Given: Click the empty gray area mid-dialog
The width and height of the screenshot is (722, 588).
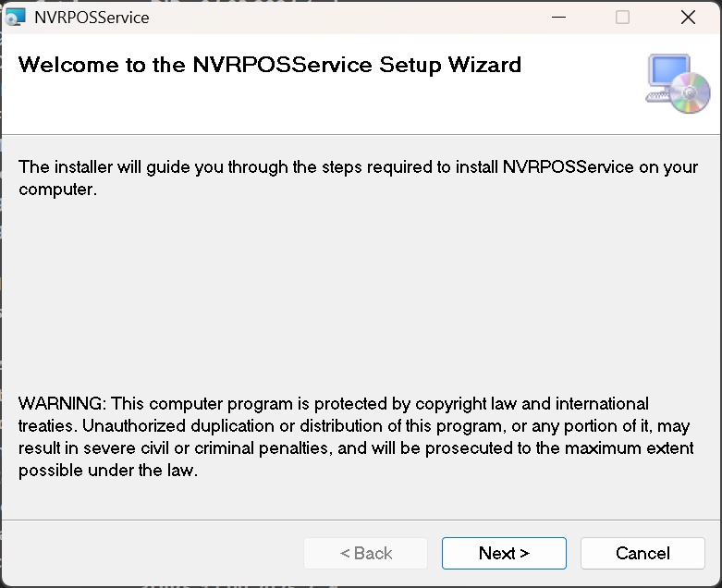Looking at the screenshot, I should pyautogui.click(x=361, y=296).
